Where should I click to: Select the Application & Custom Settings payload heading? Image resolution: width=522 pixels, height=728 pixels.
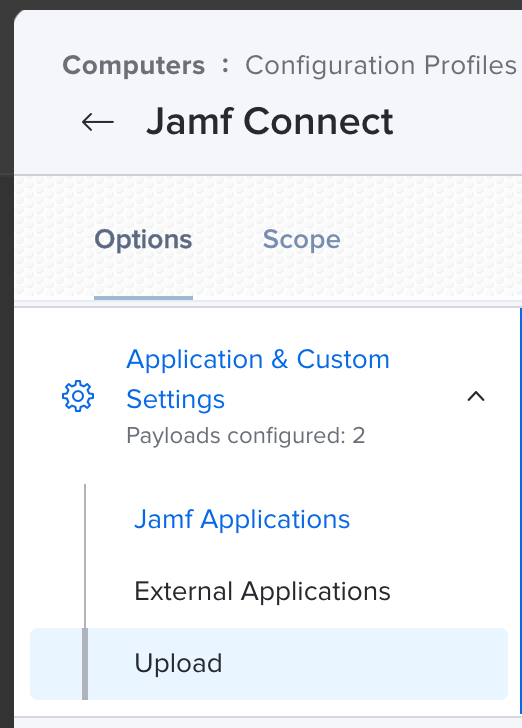[x=258, y=379]
